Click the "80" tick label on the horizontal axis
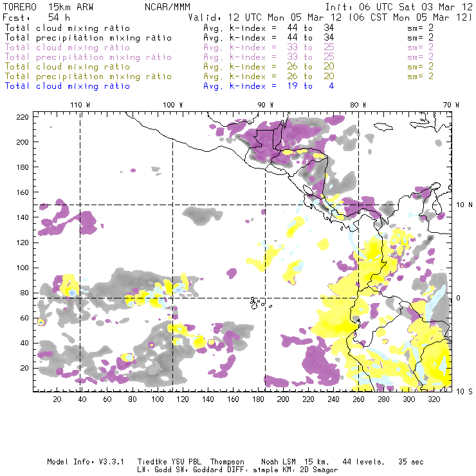This screenshot has width=476, height=476. pyautogui.click(x=133, y=399)
